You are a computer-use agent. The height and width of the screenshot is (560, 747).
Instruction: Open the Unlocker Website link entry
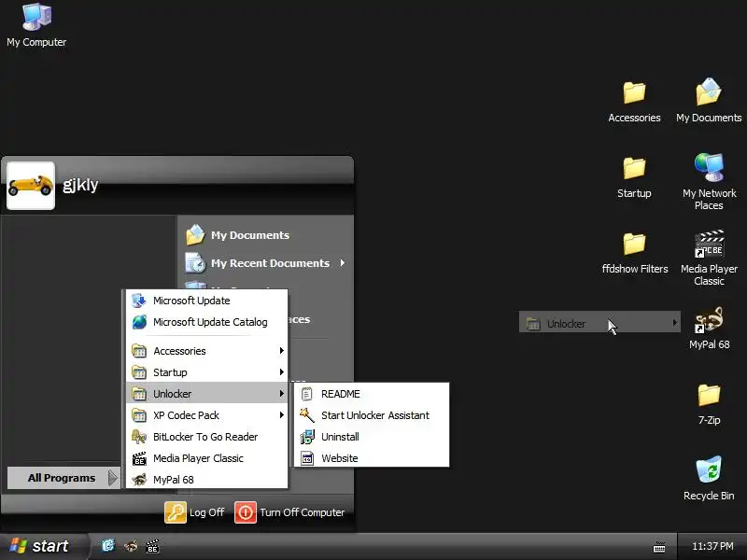click(x=372, y=458)
